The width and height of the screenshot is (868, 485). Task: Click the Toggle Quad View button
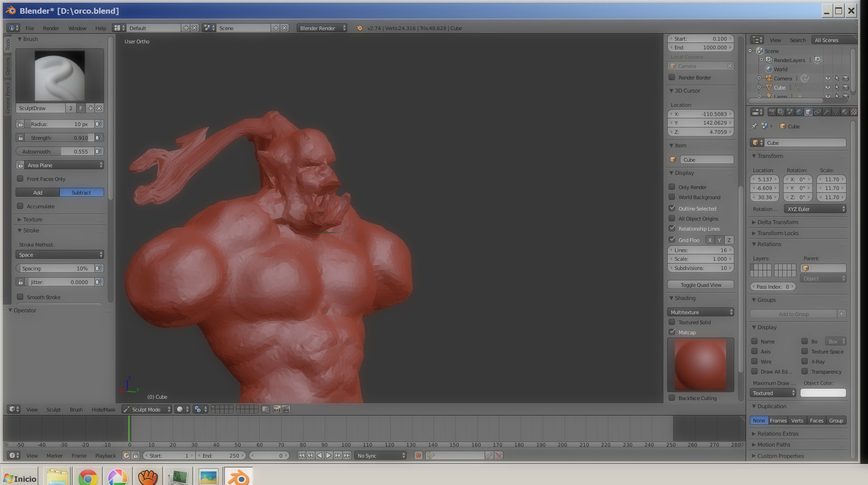pos(701,285)
